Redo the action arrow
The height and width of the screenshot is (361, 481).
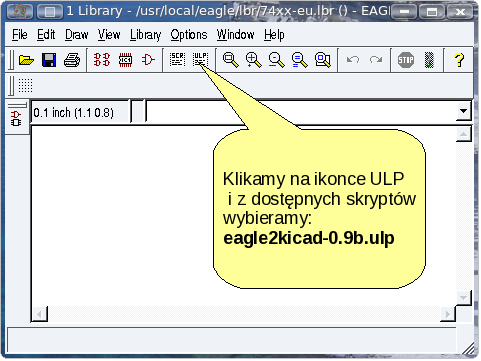pyautogui.click(x=376, y=60)
